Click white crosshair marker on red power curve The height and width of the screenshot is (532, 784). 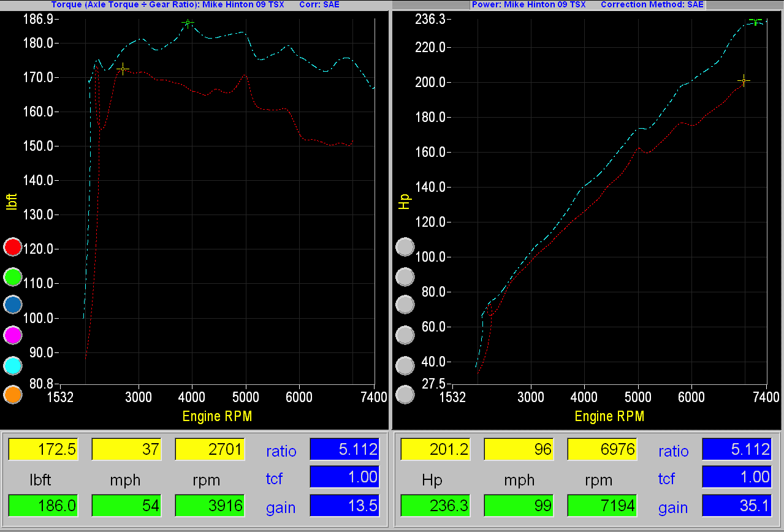pos(744,81)
